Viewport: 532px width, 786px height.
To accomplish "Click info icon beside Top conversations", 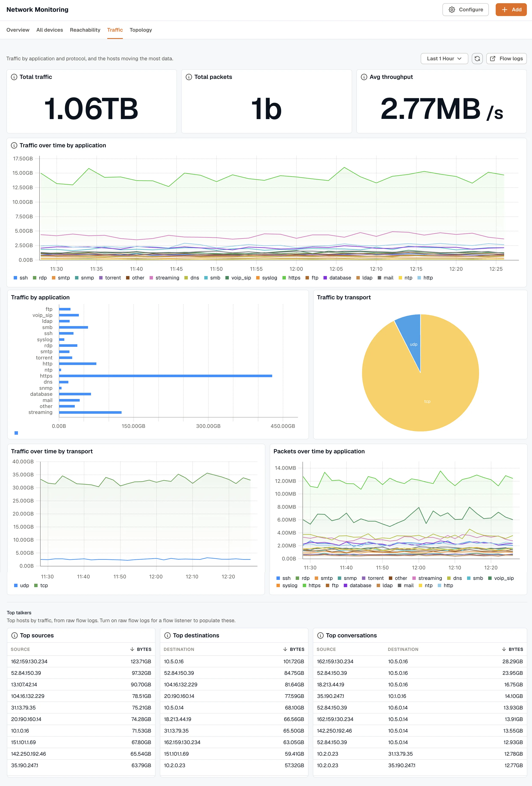I will tap(320, 635).
